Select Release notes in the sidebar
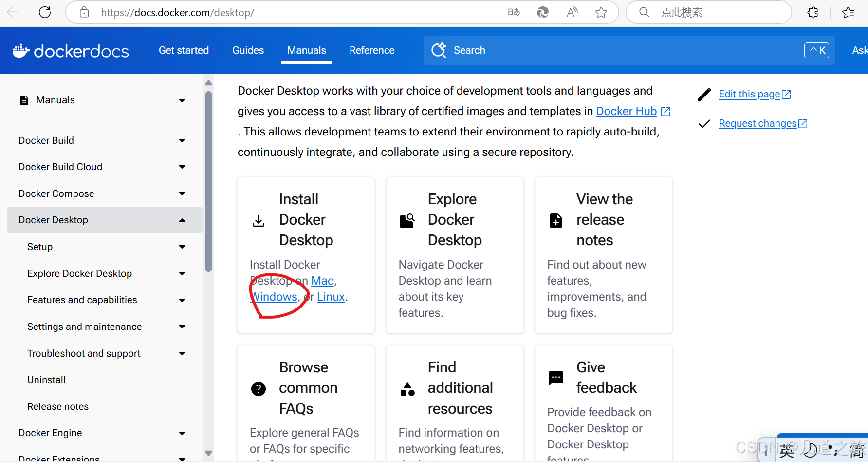 [58, 406]
